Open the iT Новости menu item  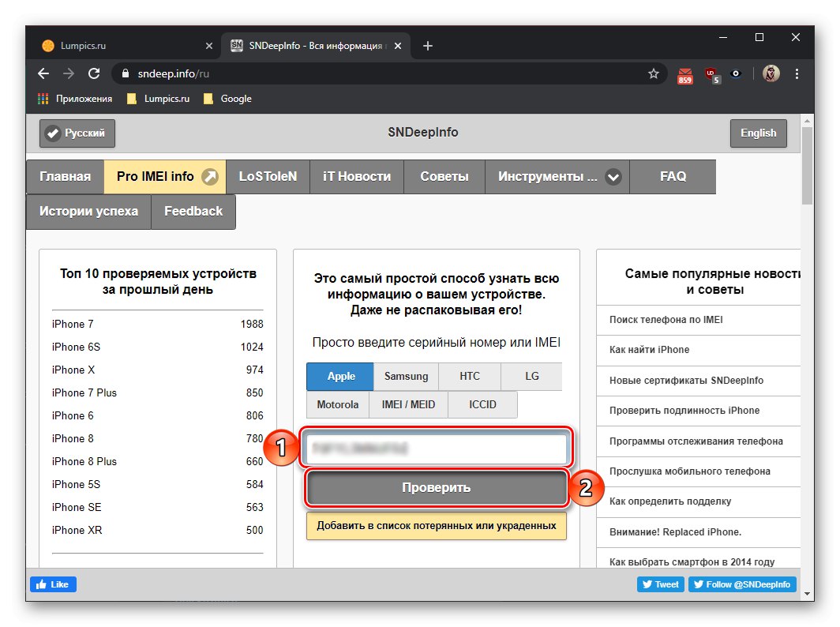[x=357, y=176]
